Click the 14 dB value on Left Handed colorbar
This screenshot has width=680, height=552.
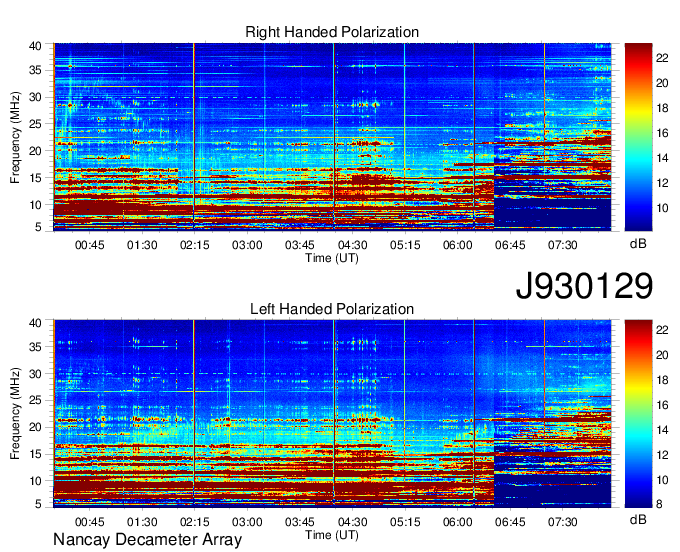pos(662,430)
